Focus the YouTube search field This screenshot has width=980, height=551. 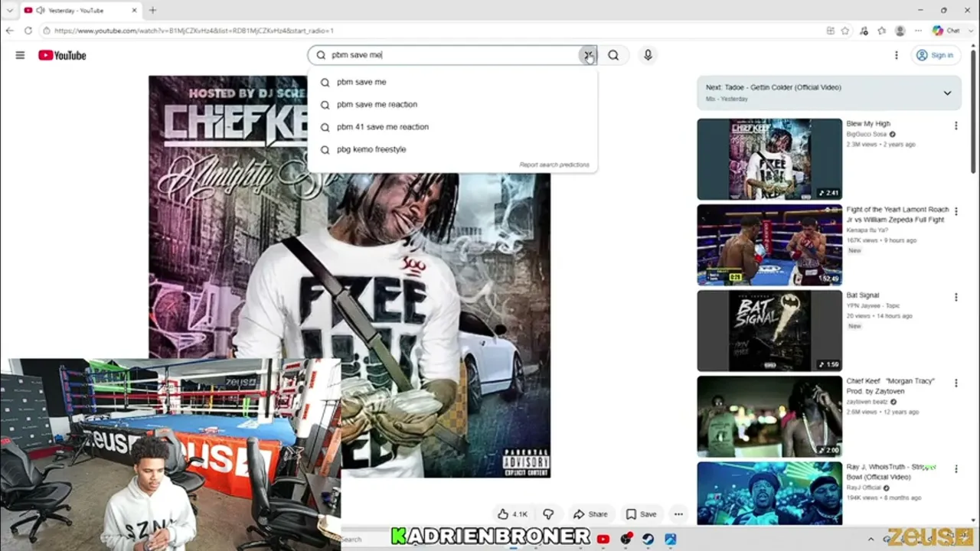(452, 55)
